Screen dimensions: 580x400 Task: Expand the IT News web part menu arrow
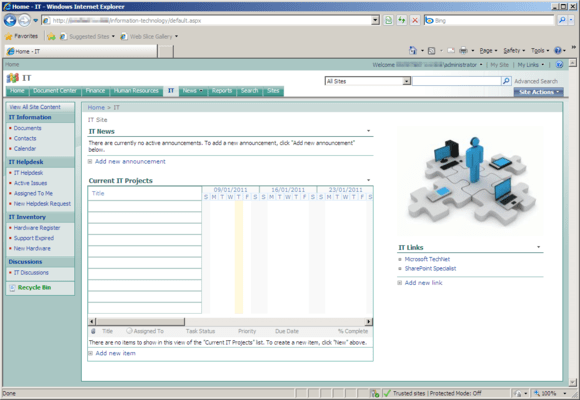coord(368,131)
